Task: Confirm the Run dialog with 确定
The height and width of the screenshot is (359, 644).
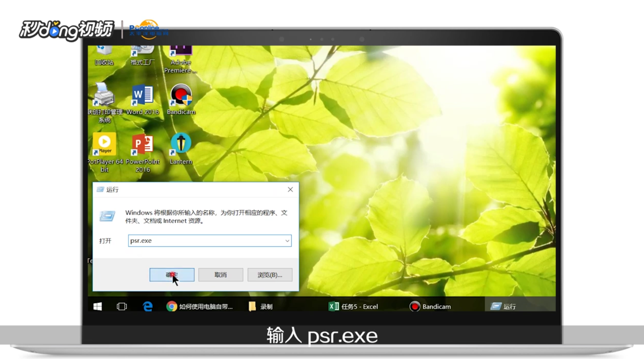Action: (x=172, y=275)
